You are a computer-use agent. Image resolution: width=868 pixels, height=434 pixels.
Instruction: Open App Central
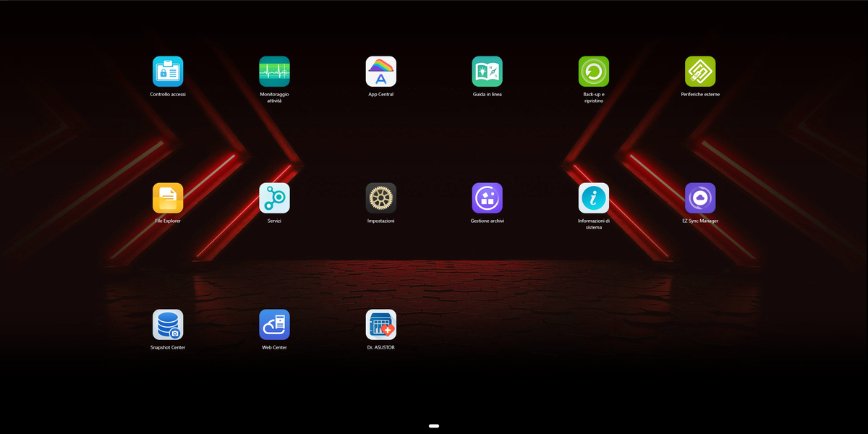pos(381,72)
